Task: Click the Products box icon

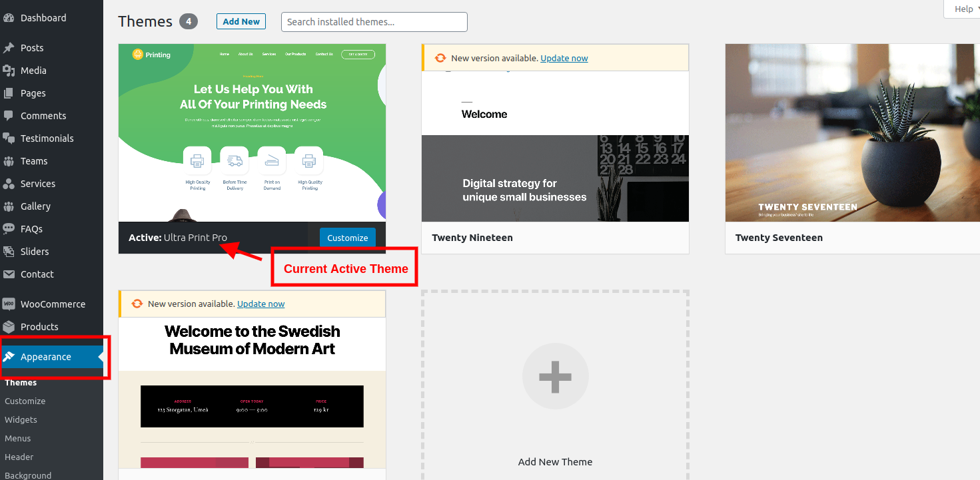Action: (x=9, y=327)
